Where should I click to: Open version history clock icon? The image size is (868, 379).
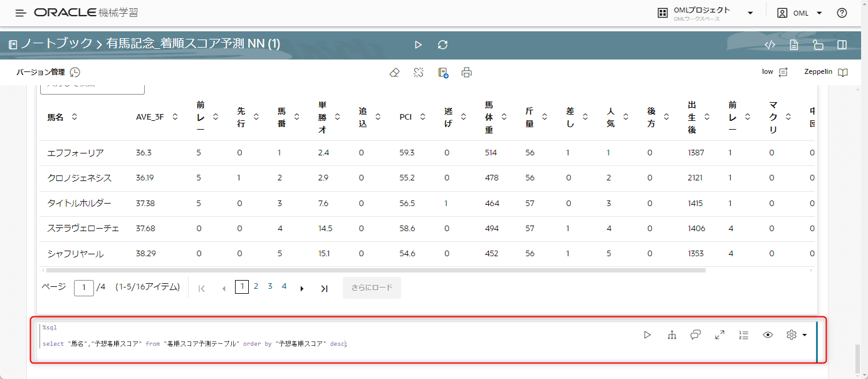(75, 73)
